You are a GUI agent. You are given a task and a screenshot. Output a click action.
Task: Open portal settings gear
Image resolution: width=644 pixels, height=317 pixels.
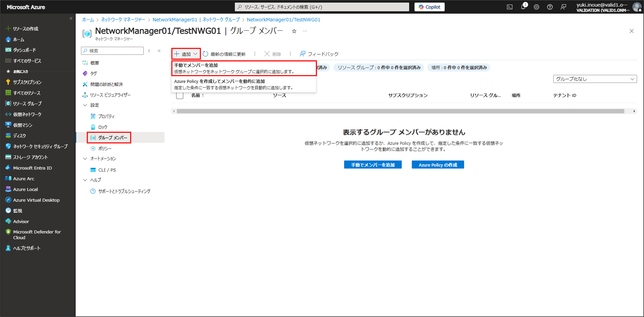[536, 7]
